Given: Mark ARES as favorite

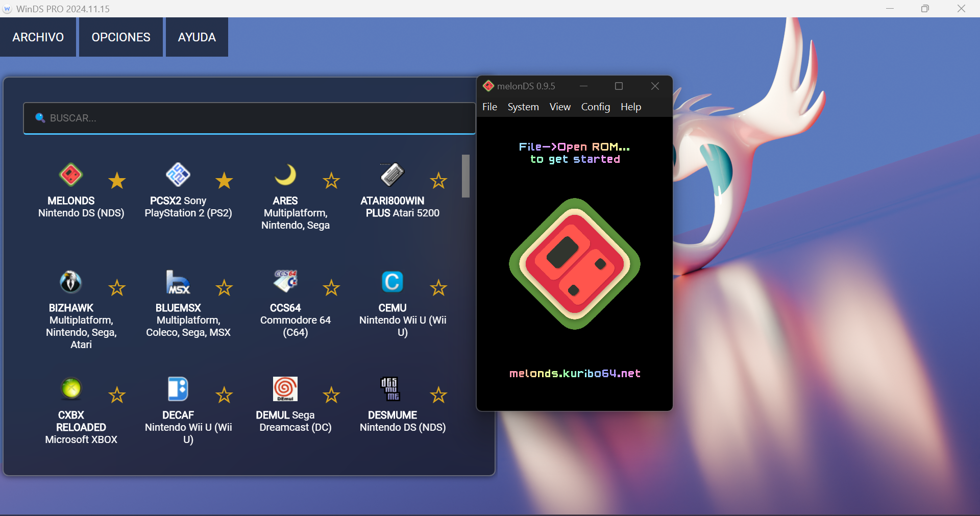Looking at the screenshot, I should pyautogui.click(x=331, y=181).
